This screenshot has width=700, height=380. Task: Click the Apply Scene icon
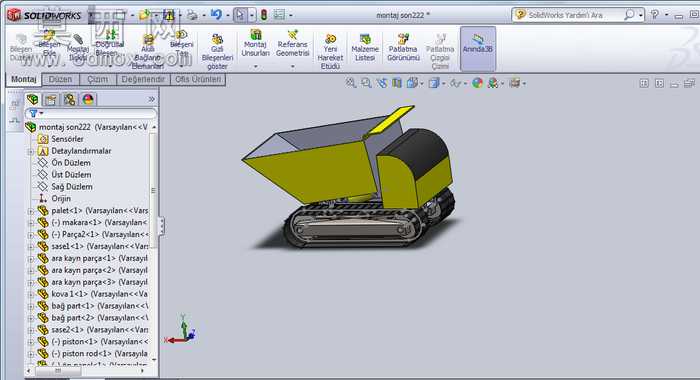pos(493,83)
